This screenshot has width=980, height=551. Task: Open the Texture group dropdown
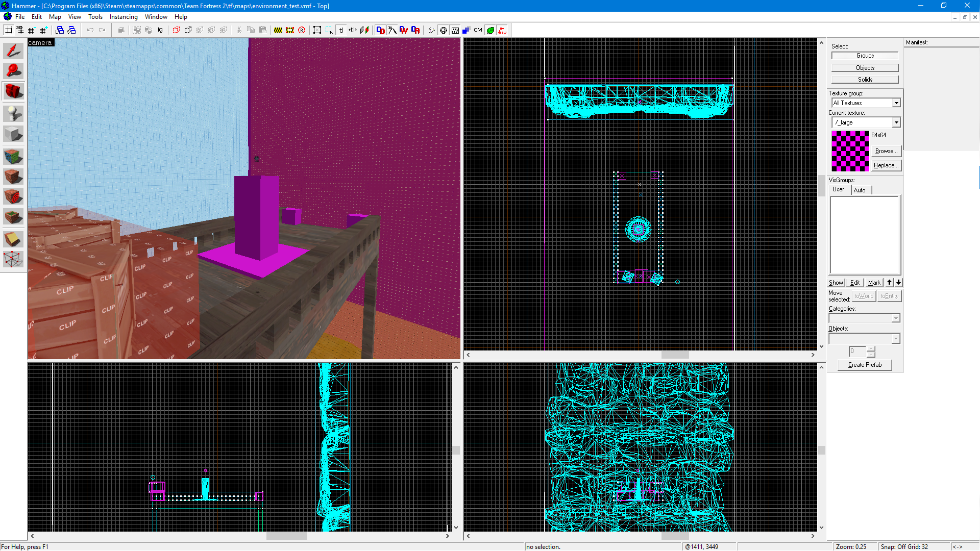coord(896,103)
